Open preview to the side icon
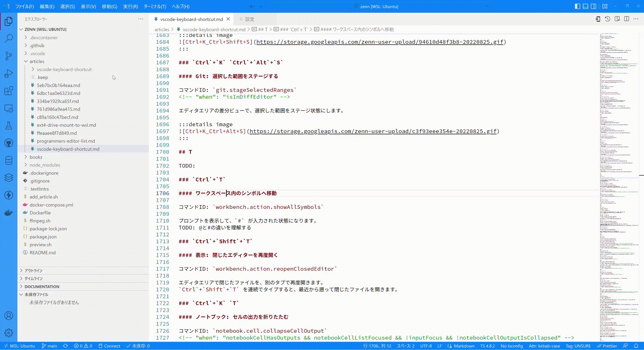Viewport: 644px width, 350px height. [617, 19]
